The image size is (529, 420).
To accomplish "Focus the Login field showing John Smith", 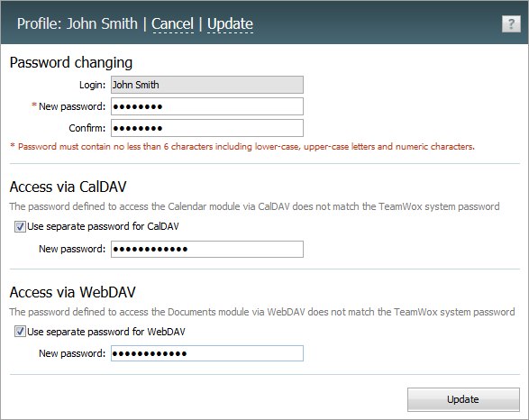I will (x=207, y=85).
